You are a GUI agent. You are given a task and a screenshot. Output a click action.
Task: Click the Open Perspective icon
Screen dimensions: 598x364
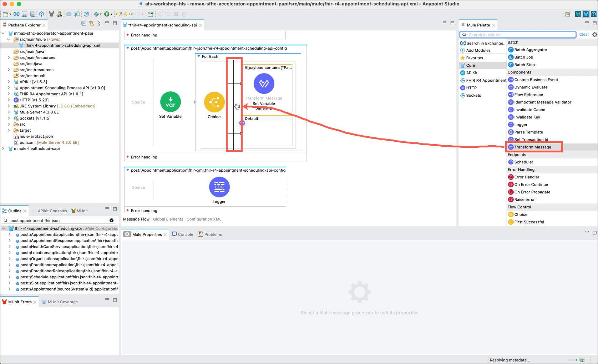click(x=568, y=14)
